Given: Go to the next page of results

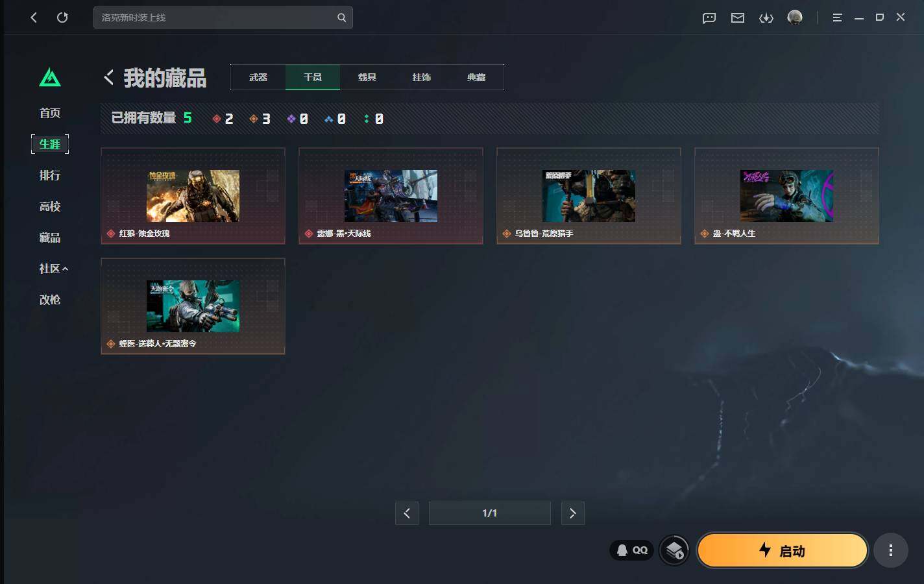Looking at the screenshot, I should (x=572, y=513).
